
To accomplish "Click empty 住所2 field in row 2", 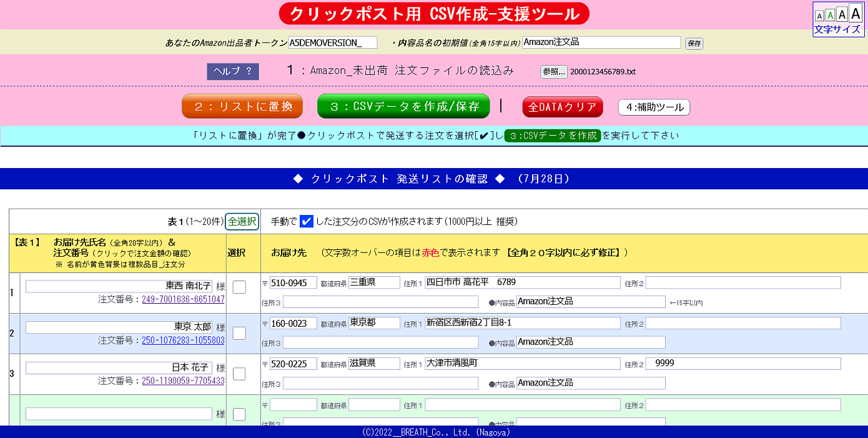I will point(743,323).
